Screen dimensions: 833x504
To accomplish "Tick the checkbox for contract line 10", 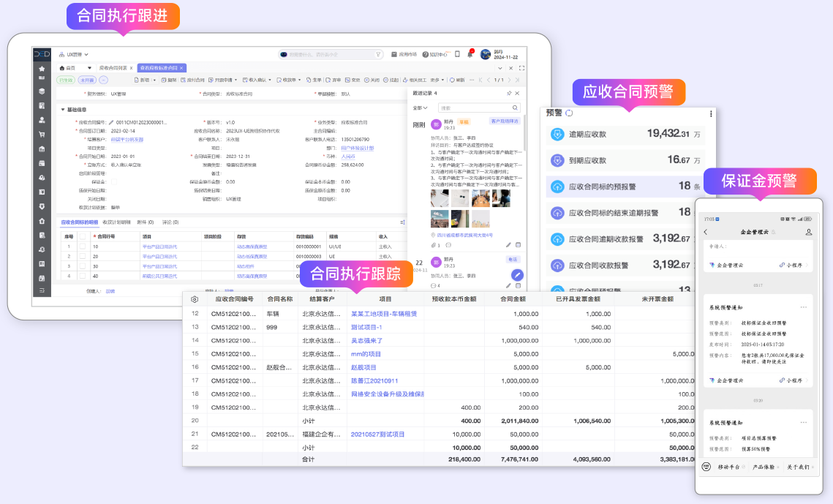I will point(83,247).
